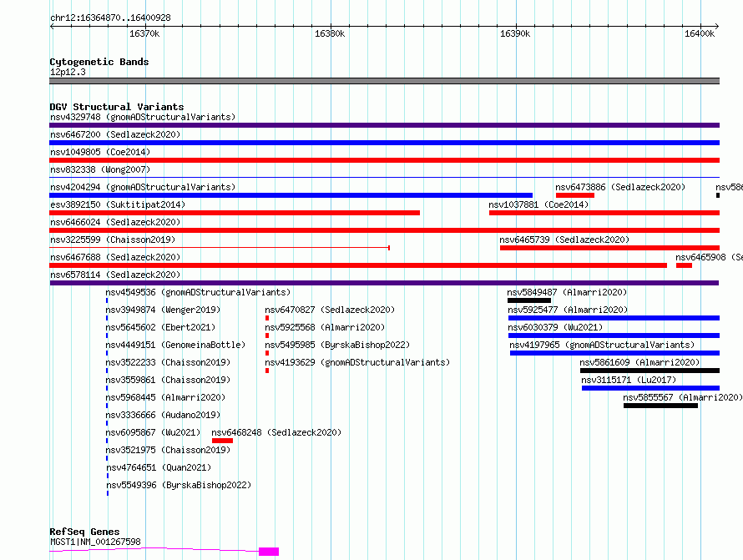Click the 16390k ruler position
Image resolution: width=743 pixels, height=560 pixels.
pos(515,33)
